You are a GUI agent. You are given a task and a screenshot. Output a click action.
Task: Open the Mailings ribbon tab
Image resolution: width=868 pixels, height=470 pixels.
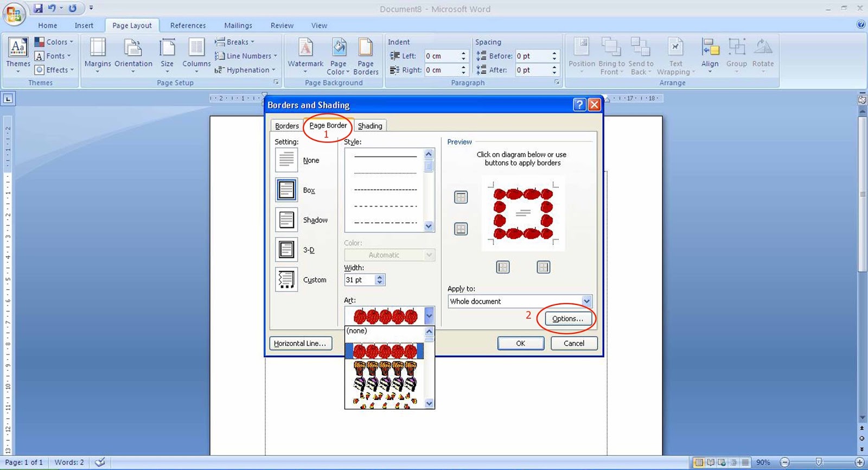click(x=238, y=26)
